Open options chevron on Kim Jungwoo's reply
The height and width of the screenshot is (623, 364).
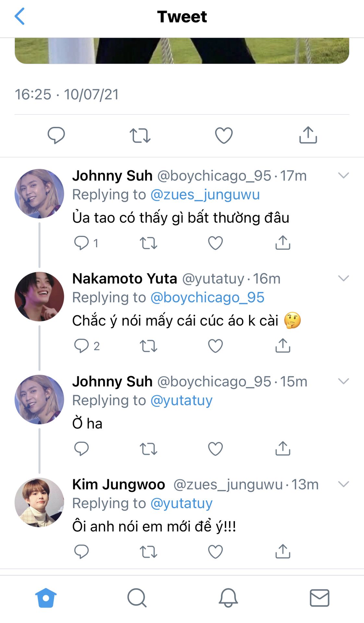343,484
